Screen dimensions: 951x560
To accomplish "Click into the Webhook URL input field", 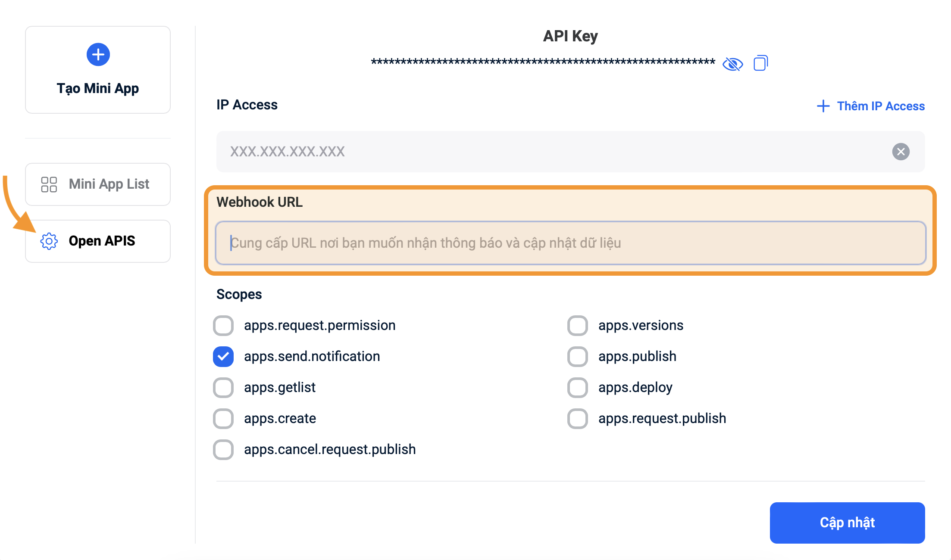I will pos(570,243).
